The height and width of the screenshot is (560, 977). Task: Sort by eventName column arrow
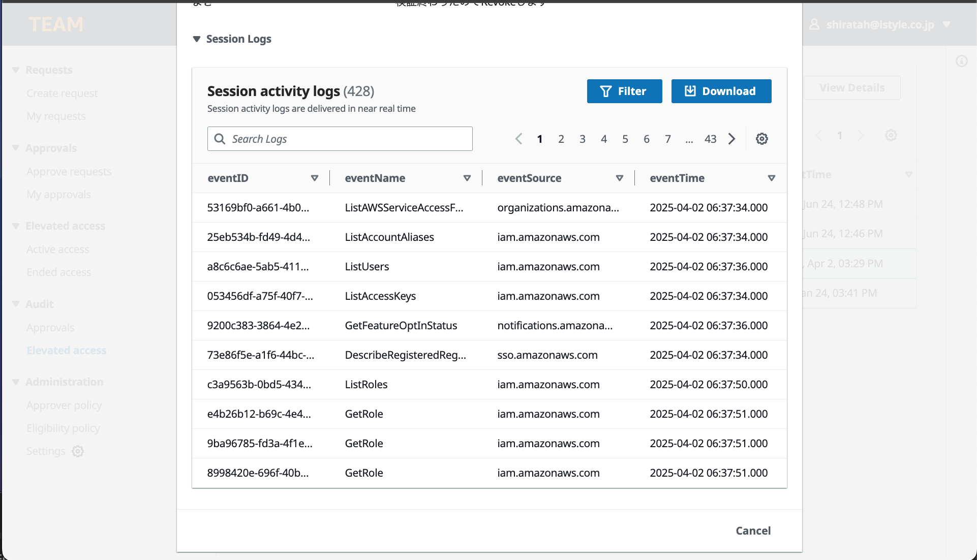[x=467, y=178]
